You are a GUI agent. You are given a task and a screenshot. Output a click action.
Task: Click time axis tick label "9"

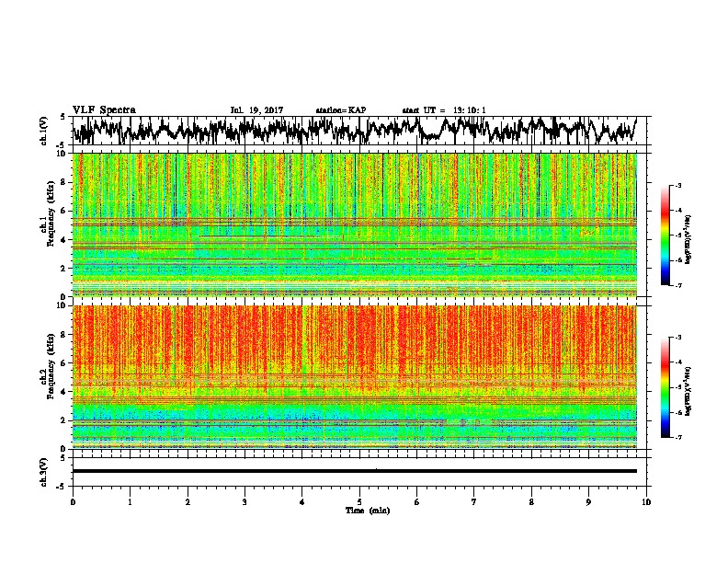point(588,502)
